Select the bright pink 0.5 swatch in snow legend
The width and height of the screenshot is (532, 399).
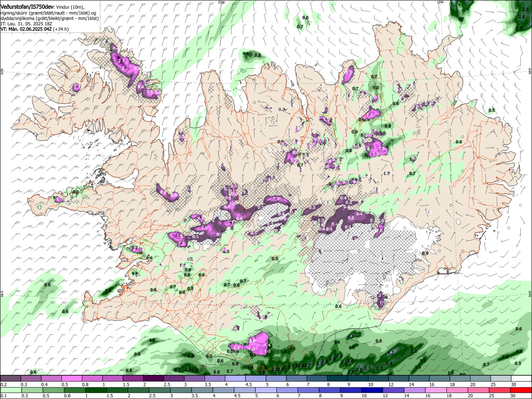[71, 379]
